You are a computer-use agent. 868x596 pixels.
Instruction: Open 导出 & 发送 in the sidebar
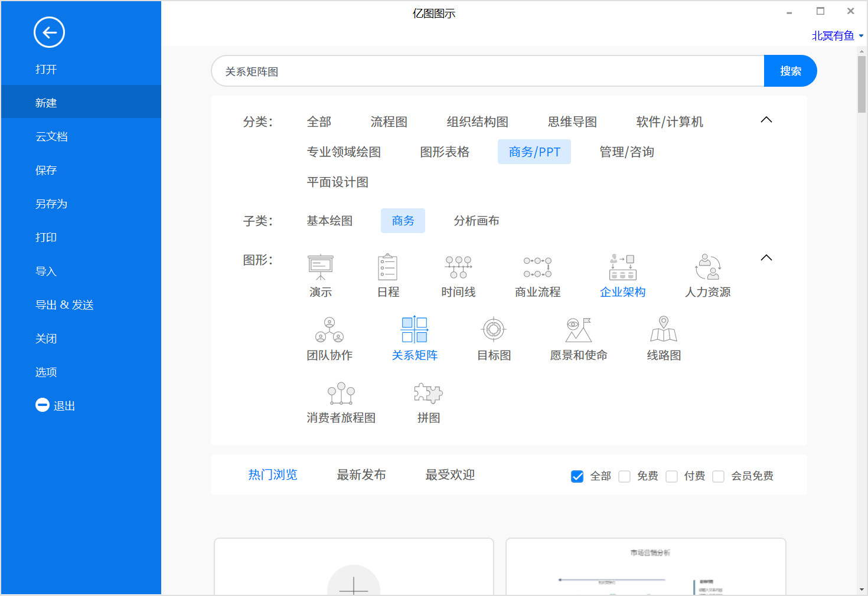(64, 305)
